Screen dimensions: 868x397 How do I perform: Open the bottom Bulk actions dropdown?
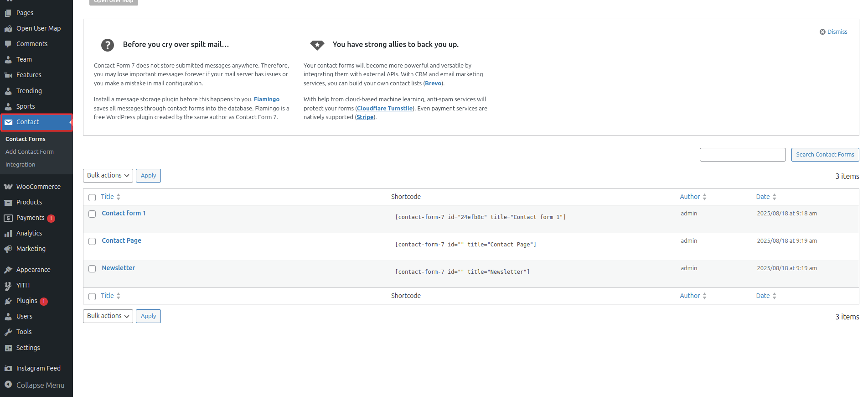coord(108,316)
